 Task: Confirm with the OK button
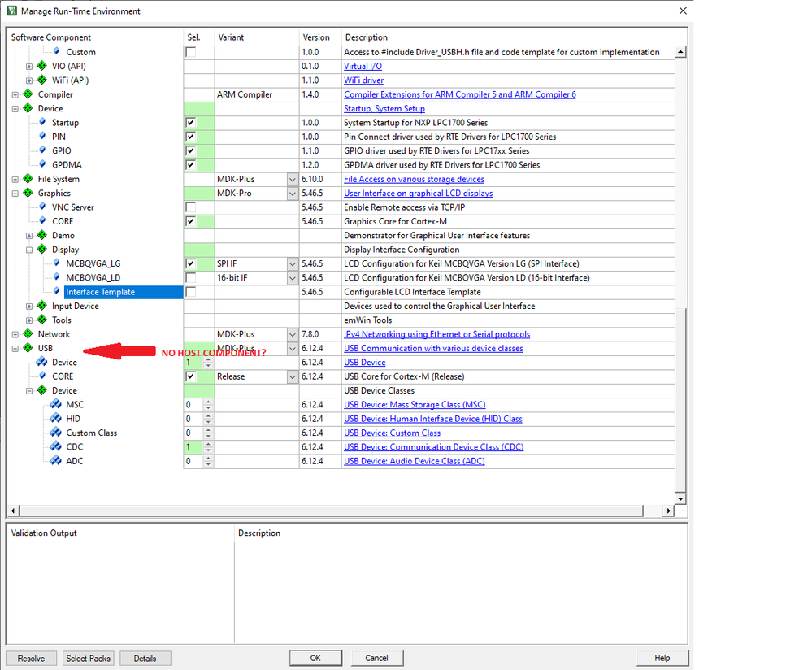[x=315, y=658]
